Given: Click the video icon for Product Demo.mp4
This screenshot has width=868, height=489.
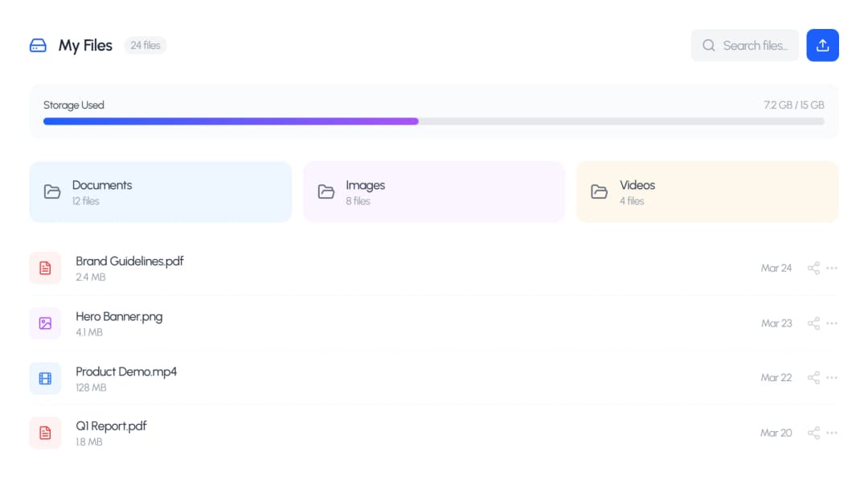Looking at the screenshot, I should pyautogui.click(x=45, y=377).
